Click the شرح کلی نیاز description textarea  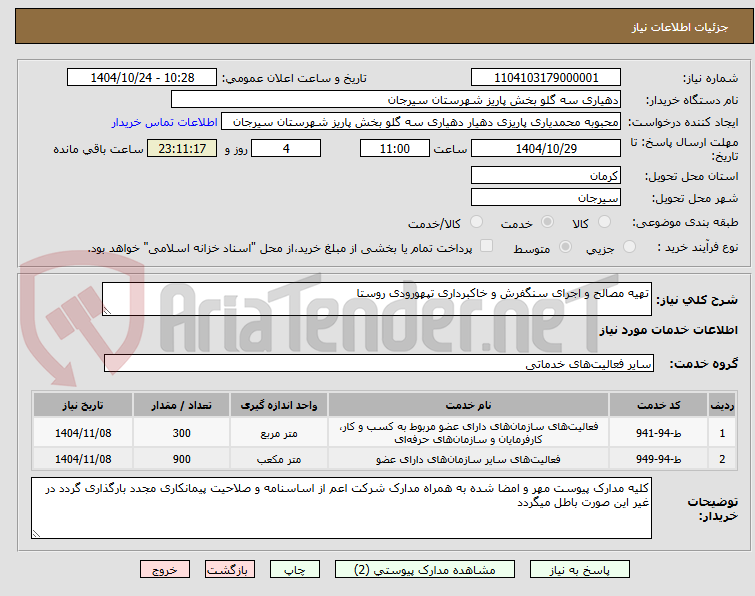pos(377,299)
